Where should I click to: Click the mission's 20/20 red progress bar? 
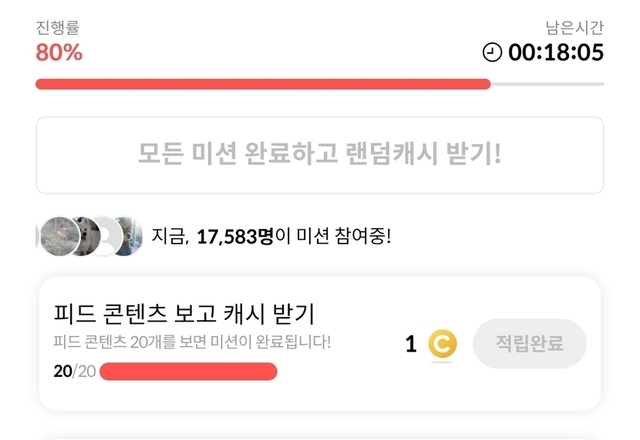pyautogui.click(x=188, y=372)
